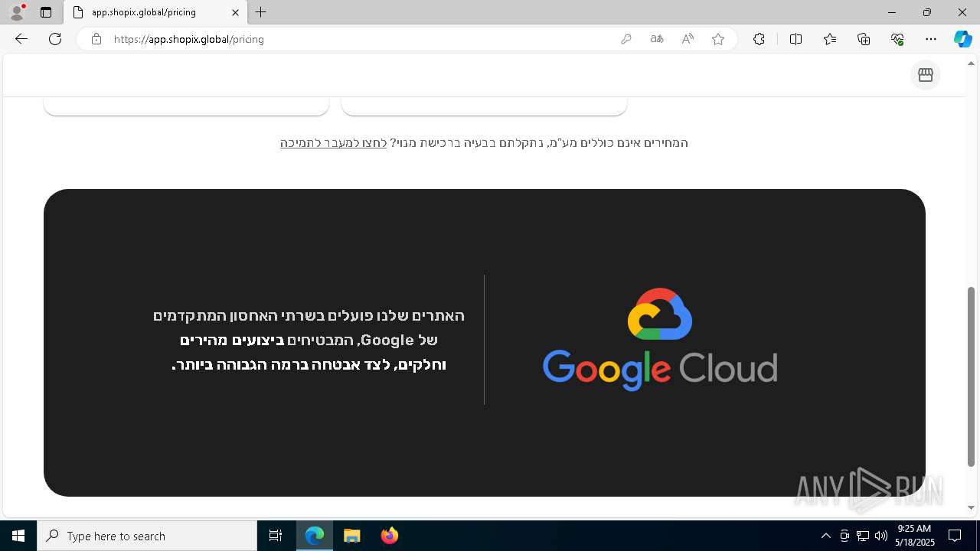Open the Windows Start menu

click(x=18, y=536)
